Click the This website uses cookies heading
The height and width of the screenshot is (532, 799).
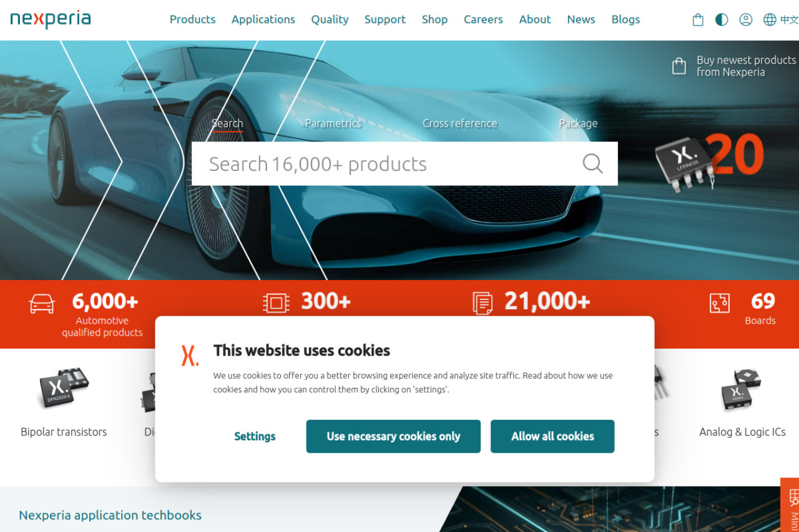[x=301, y=351]
